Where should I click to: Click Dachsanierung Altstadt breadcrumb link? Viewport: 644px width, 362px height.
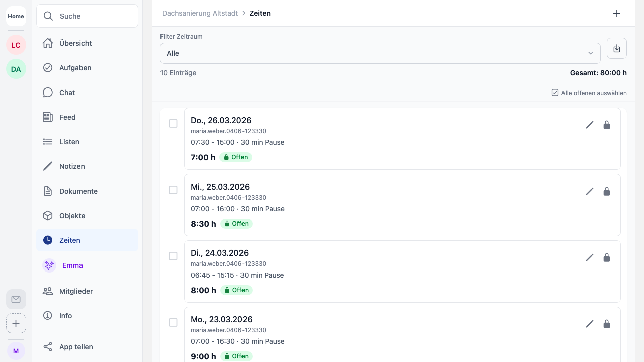tap(200, 13)
